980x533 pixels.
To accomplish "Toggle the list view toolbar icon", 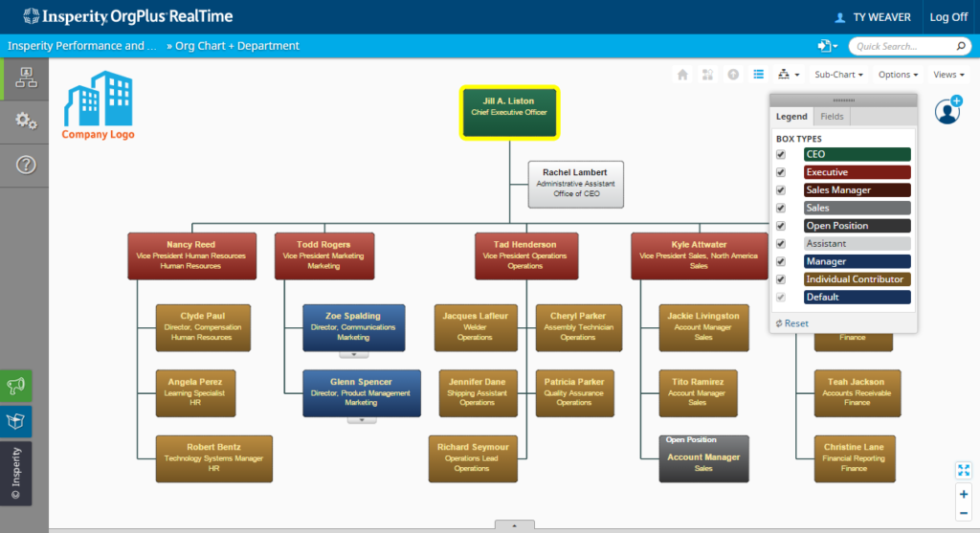I will [x=758, y=75].
